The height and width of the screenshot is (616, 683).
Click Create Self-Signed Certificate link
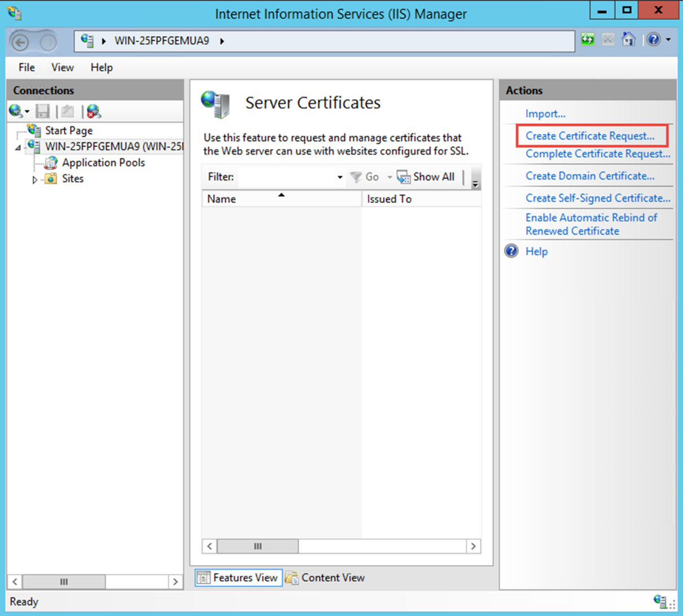coord(598,198)
